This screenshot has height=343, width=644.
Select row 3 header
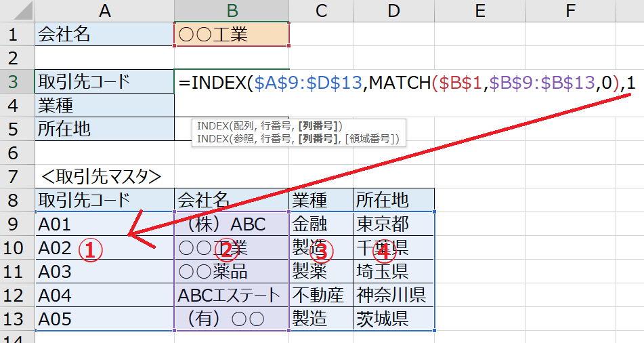point(17,81)
